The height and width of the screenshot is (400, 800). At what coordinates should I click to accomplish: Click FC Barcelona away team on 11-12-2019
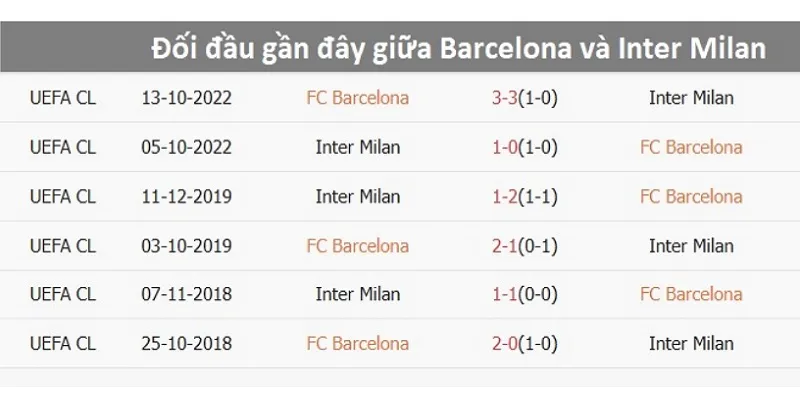tap(691, 196)
